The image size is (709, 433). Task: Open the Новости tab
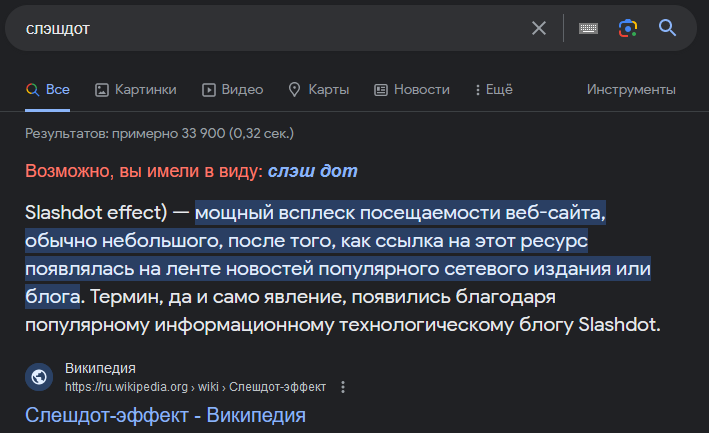412,89
